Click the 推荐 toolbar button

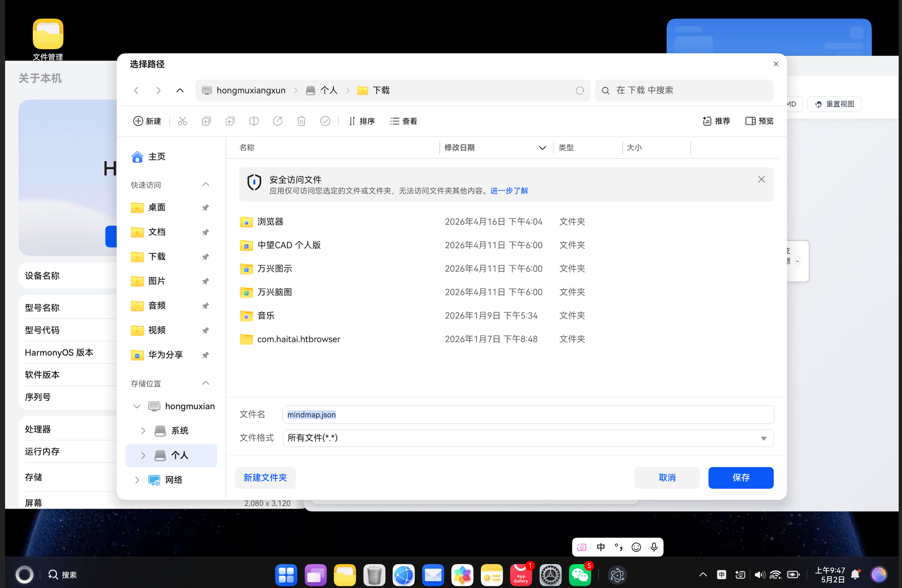716,121
